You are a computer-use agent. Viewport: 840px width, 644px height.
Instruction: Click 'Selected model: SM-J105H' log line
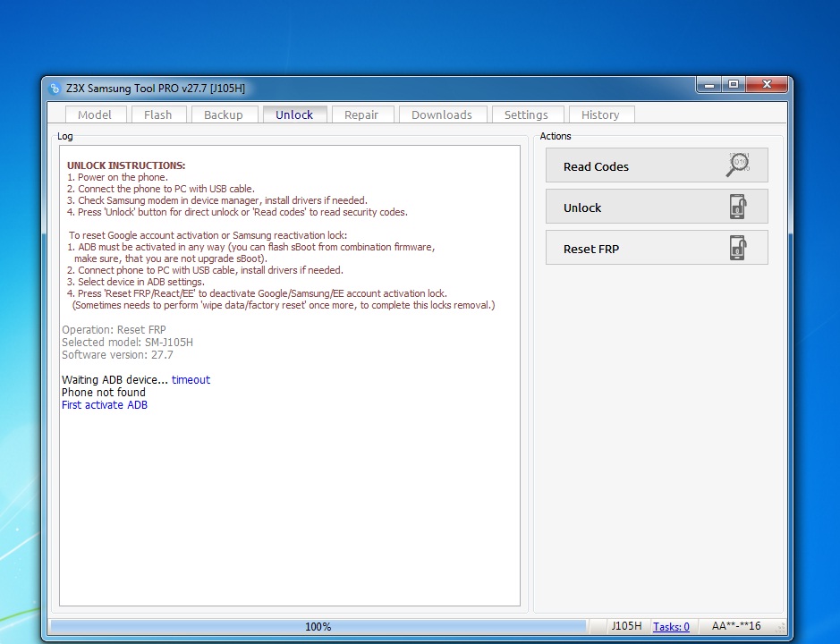(128, 343)
